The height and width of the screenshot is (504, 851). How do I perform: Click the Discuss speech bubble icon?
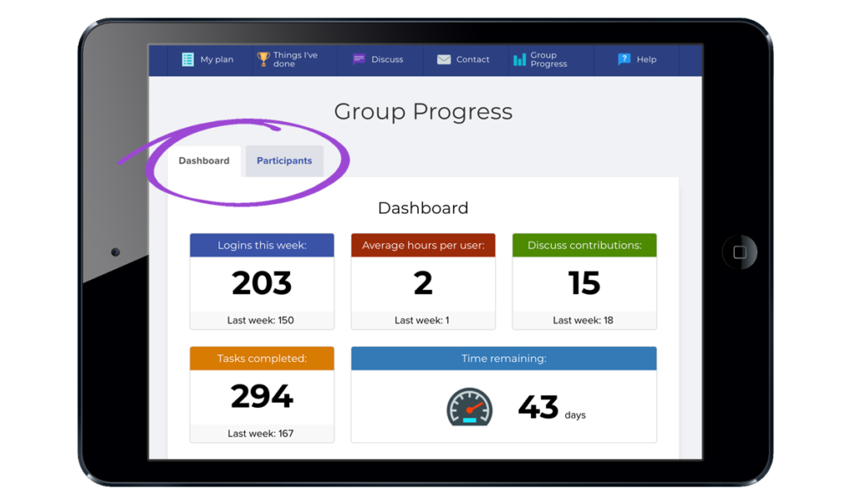tap(359, 59)
